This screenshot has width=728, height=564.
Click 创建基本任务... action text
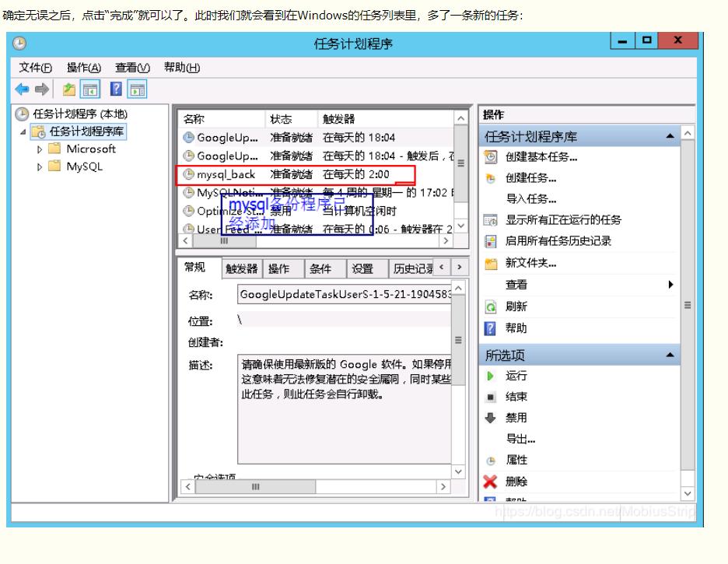coord(541,157)
